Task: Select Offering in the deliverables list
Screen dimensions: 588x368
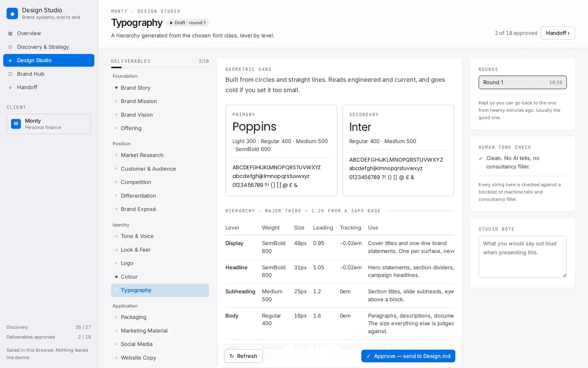Action: (x=160, y=128)
